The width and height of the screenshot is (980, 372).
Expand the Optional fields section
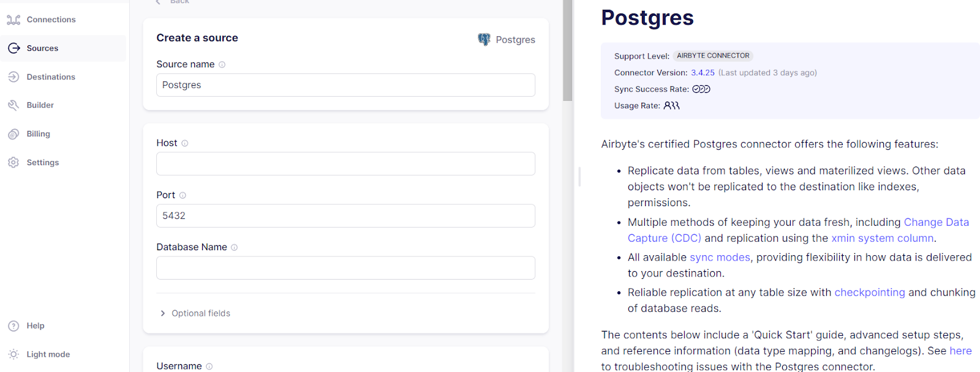[x=201, y=313]
